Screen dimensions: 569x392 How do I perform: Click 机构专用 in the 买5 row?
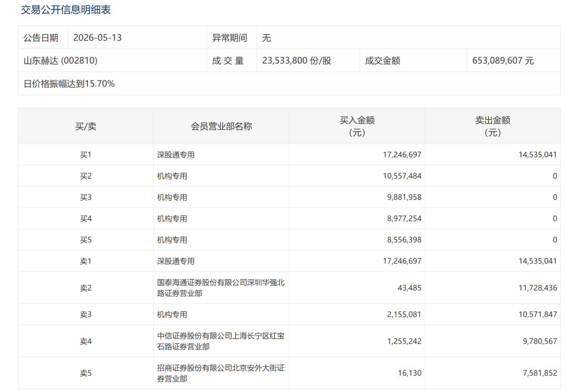[x=172, y=240]
